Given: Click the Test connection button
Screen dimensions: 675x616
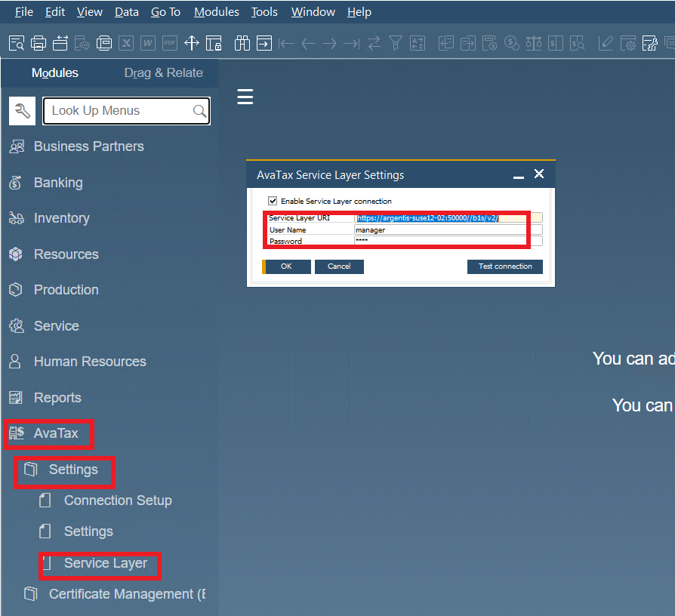Looking at the screenshot, I should coord(505,266).
